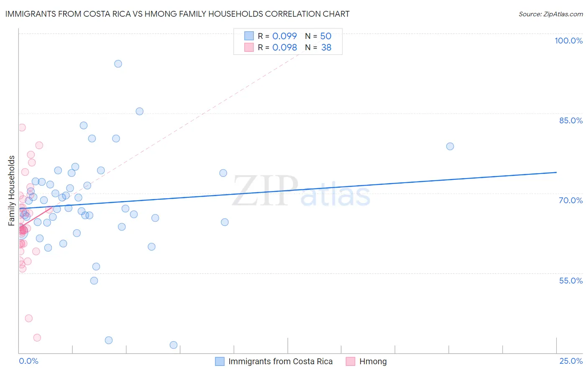The width and height of the screenshot is (588, 373).
Task: Click the blue R = 0.099 legend swatch
Action: coord(249,36)
